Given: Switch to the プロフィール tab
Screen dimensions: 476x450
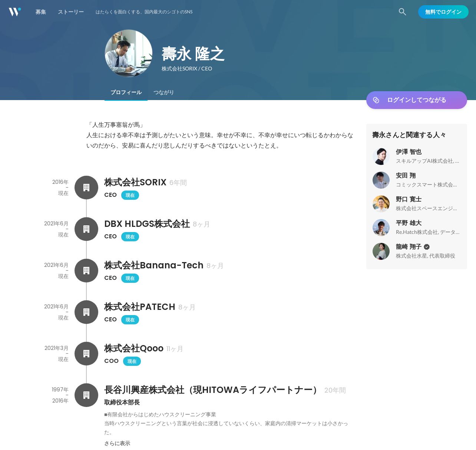Looking at the screenshot, I should 126,92.
